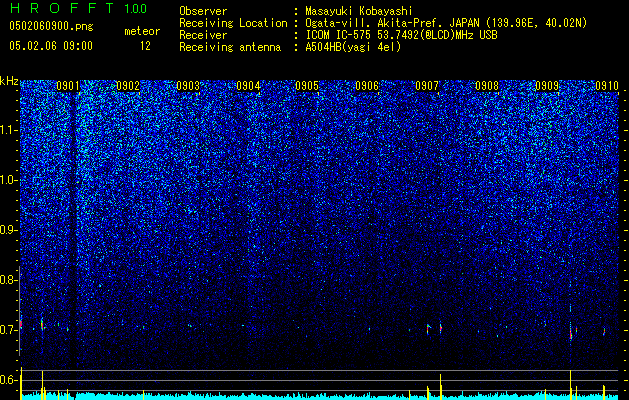The image size is (629, 400).
Task: Click the 0902 time marker
Action: click(x=128, y=86)
